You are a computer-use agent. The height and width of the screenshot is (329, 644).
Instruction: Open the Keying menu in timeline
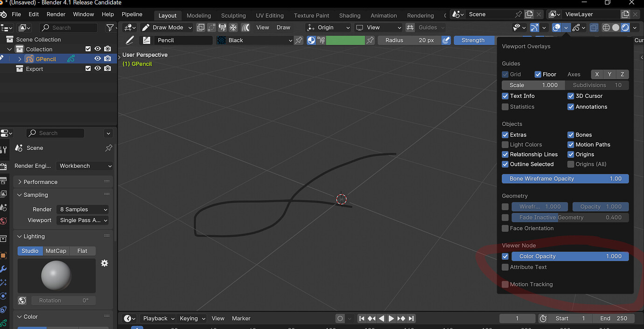[192, 318]
